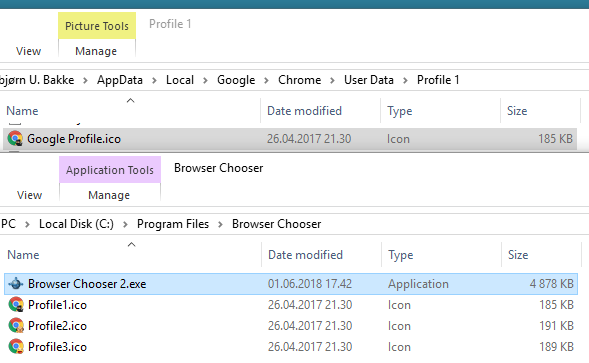
Task: Click the Profile3.ico file icon
Action: [x=16, y=347]
